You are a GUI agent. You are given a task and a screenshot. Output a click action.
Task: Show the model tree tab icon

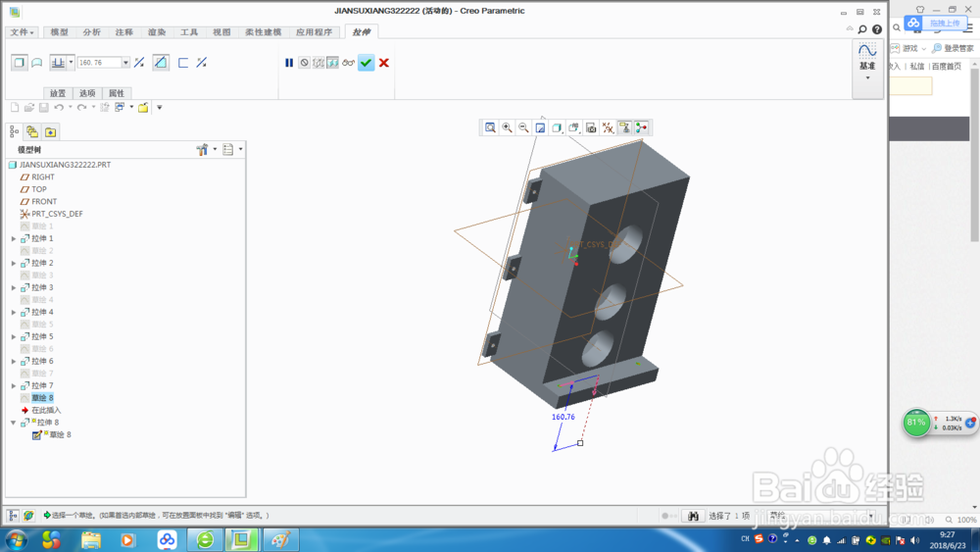click(15, 132)
